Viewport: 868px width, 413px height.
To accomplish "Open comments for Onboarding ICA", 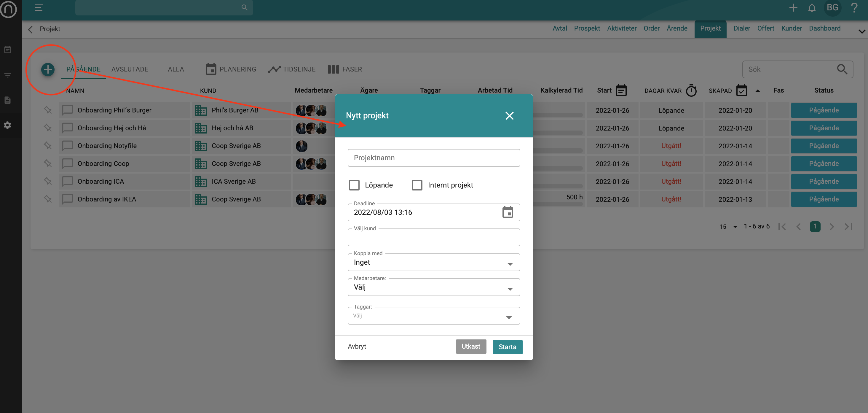I will [x=67, y=181].
